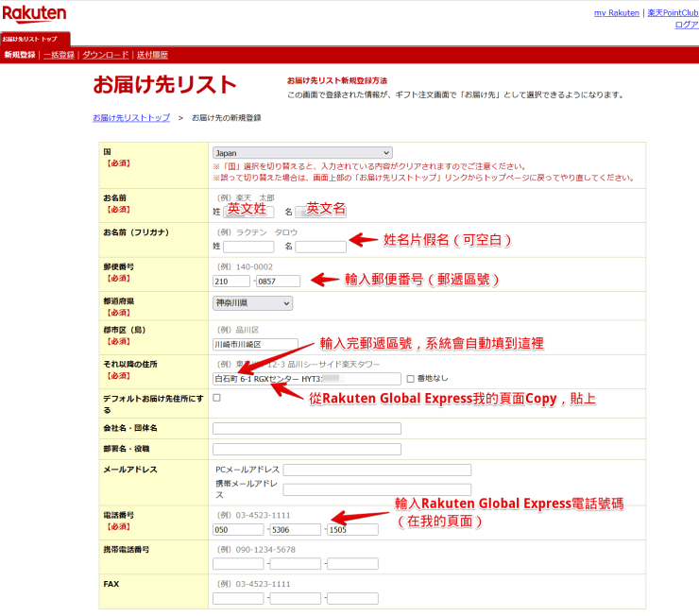The image size is (699, 616).
Task: Click the third 携帯電話番号 input field
Action: [352, 564]
